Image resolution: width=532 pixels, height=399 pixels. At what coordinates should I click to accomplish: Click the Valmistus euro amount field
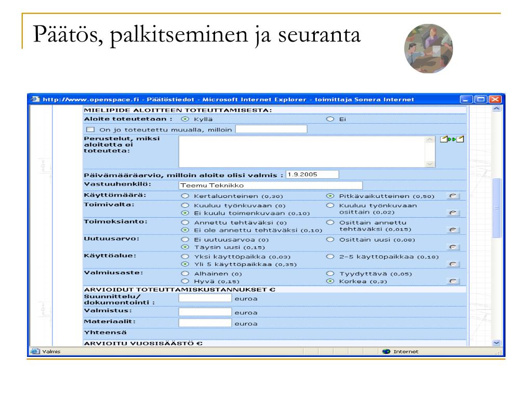[x=205, y=312]
